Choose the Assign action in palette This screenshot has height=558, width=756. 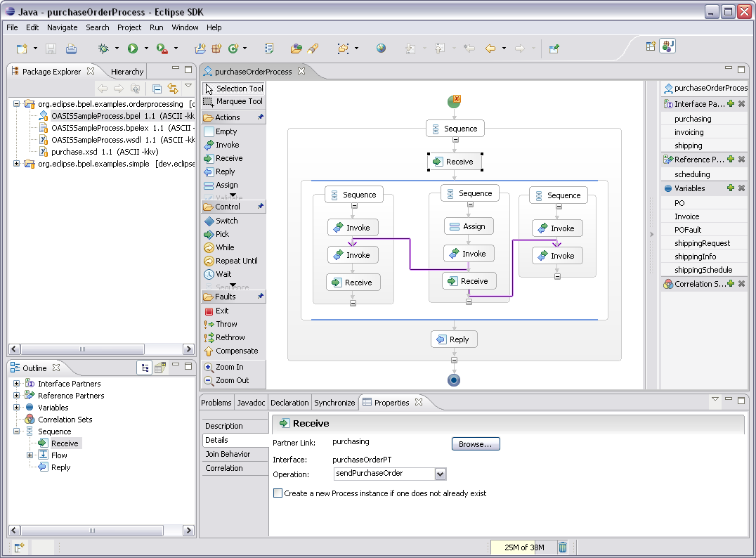tap(226, 185)
